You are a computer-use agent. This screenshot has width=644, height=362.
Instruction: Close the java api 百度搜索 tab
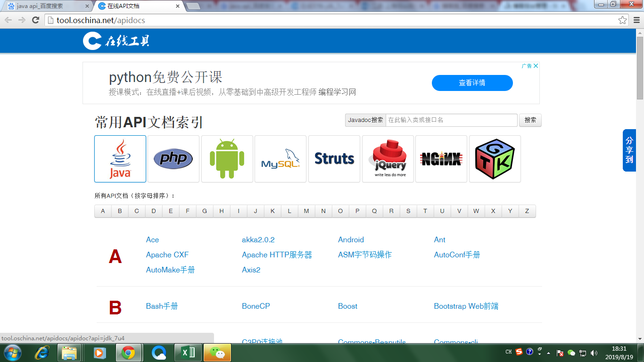87,7
